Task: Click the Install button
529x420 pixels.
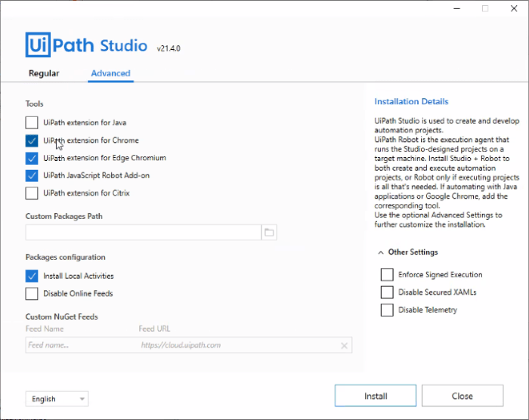Action: pos(376,396)
